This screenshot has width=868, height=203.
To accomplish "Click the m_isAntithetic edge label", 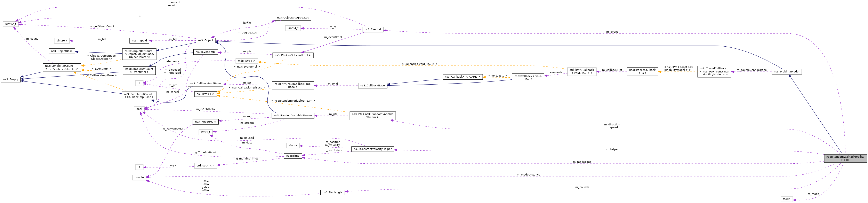I will click(206, 109).
